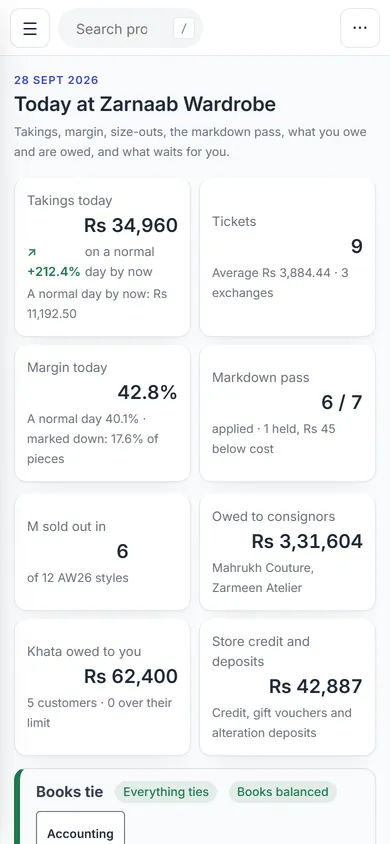The width and height of the screenshot is (390, 844).
Task: Click the Today at Zarnaab Wardrobe heading
Action: (145, 104)
